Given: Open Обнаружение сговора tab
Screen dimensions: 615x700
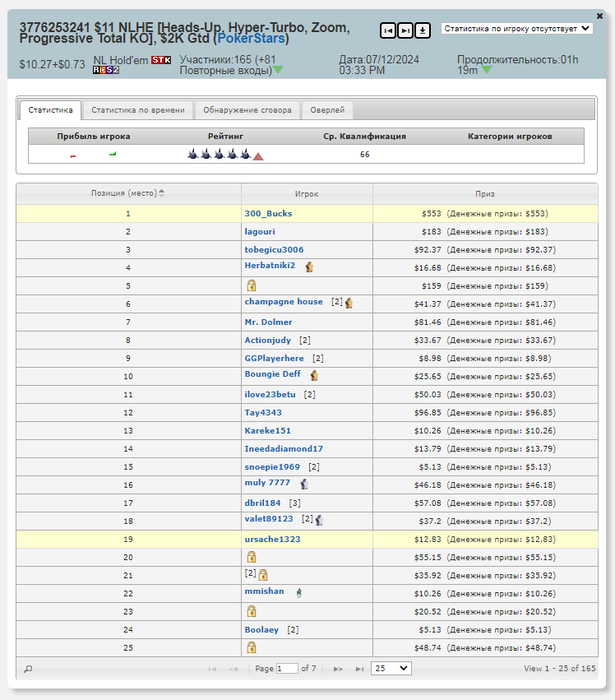Looking at the screenshot, I should click(247, 110).
